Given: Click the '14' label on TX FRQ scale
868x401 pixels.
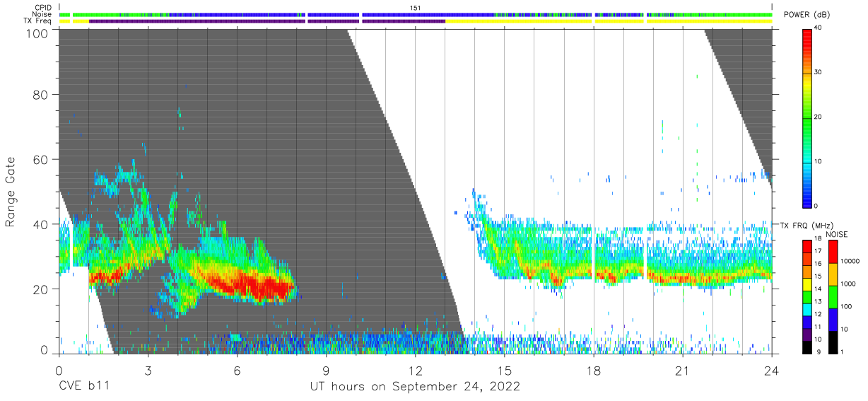Looking at the screenshot, I should 818,289.
